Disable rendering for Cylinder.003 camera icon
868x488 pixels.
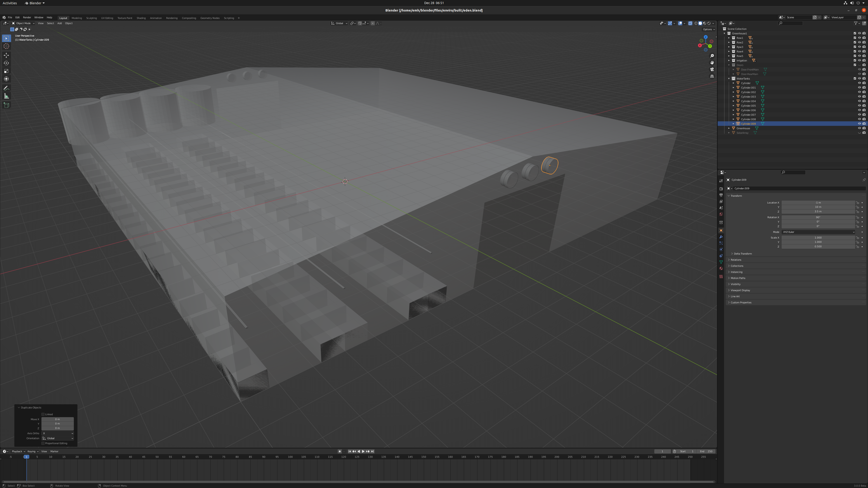pos(864,97)
